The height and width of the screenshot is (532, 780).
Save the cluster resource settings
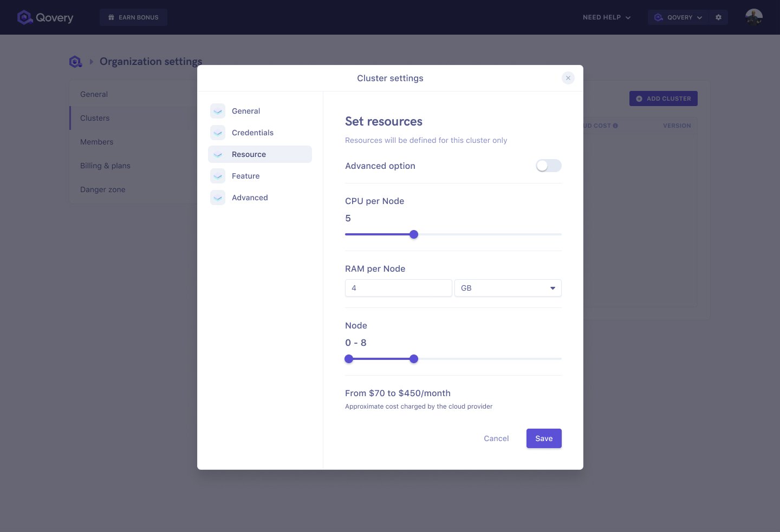[x=544, y=438]
